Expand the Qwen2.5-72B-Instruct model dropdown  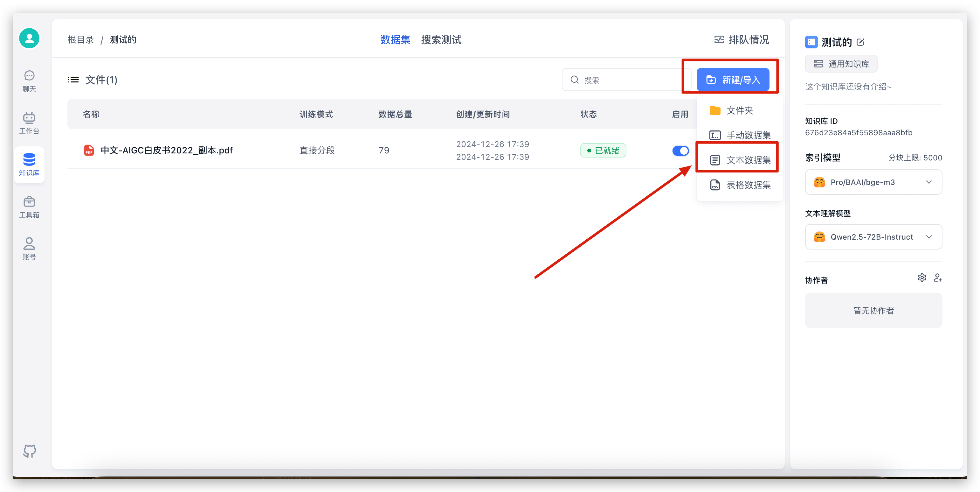coord(873,237)
